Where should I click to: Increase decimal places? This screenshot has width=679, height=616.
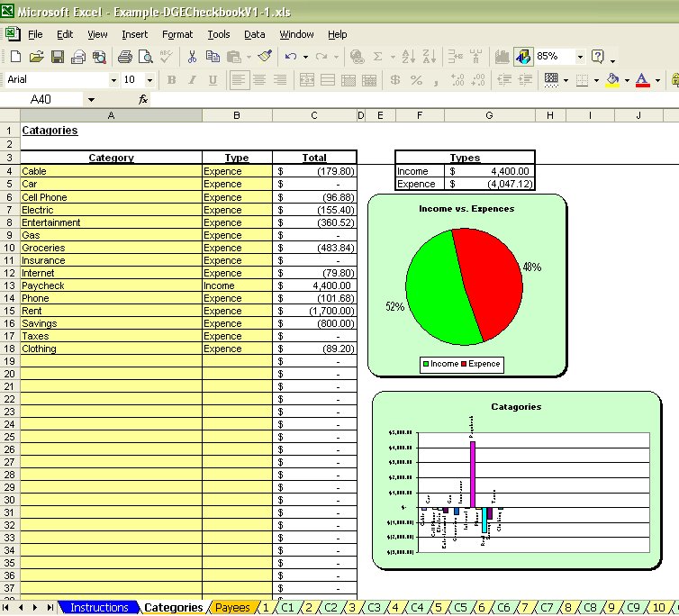(x=457, y=80)
